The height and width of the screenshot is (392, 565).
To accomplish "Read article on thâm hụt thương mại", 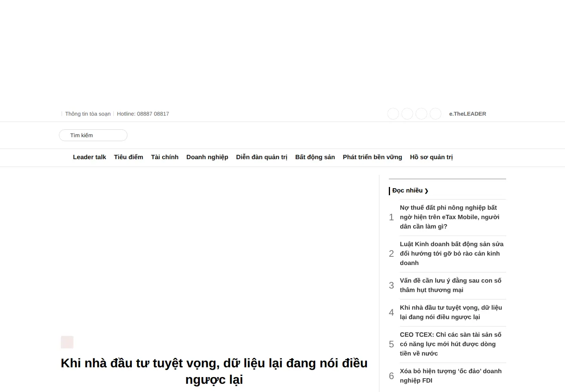I will (451, 285).
